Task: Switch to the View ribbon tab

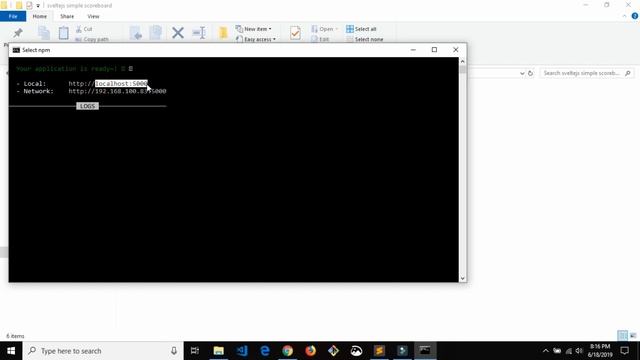Action: (93, 16)
